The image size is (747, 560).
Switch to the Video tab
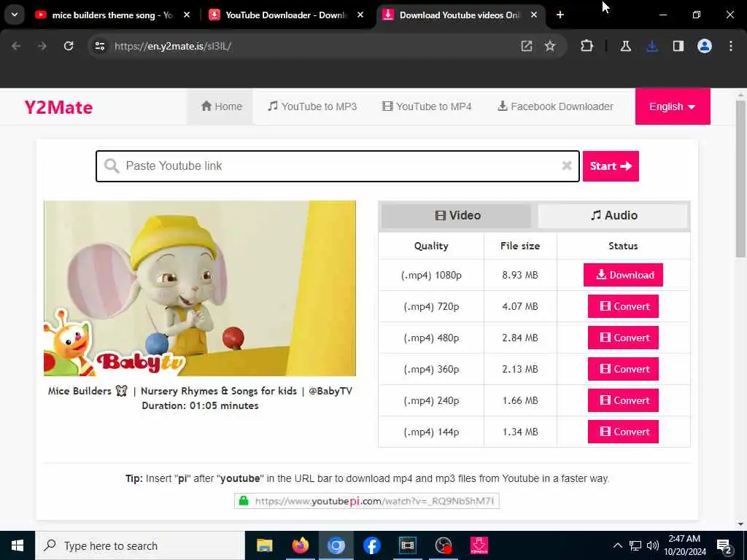click(456, 215)
